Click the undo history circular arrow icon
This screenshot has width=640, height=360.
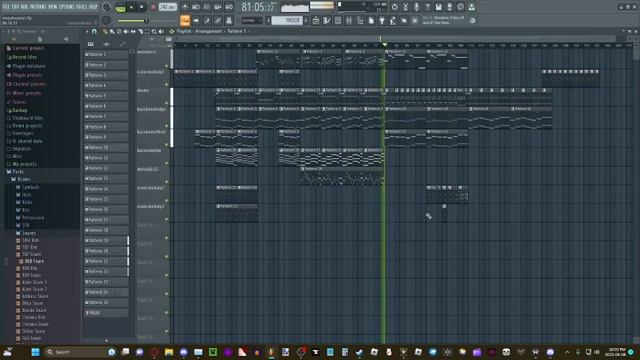394,7
